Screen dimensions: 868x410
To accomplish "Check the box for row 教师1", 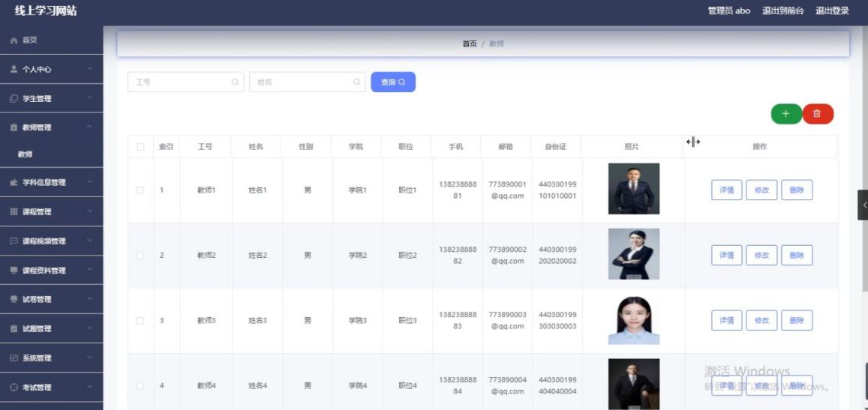I will click(140, 190).
